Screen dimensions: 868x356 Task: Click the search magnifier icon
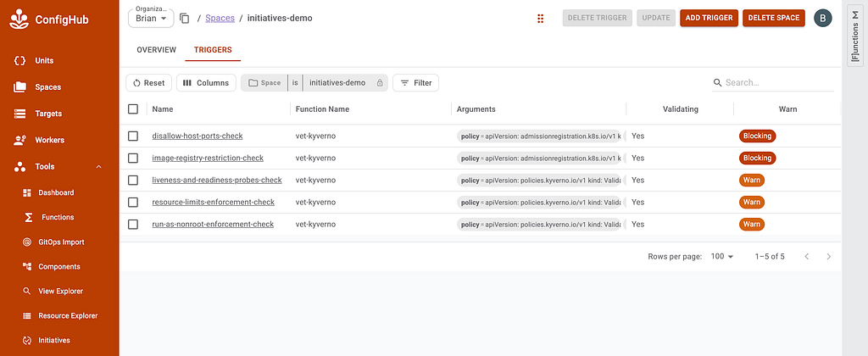(718, 82)
